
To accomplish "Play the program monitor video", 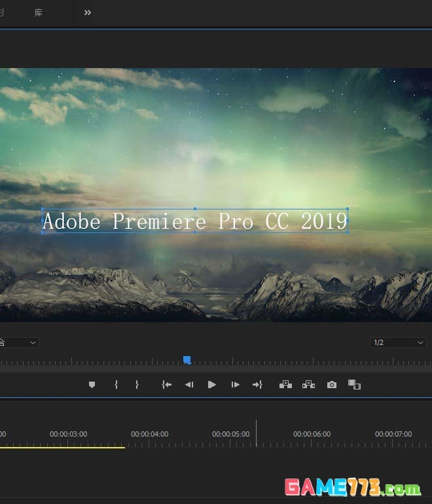I will [212, 384].
